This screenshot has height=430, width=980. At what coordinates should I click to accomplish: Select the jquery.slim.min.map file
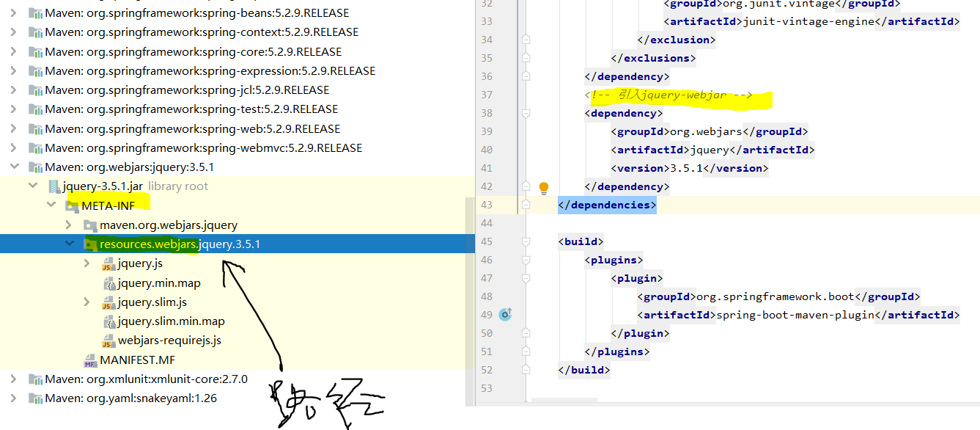(171, 321)
